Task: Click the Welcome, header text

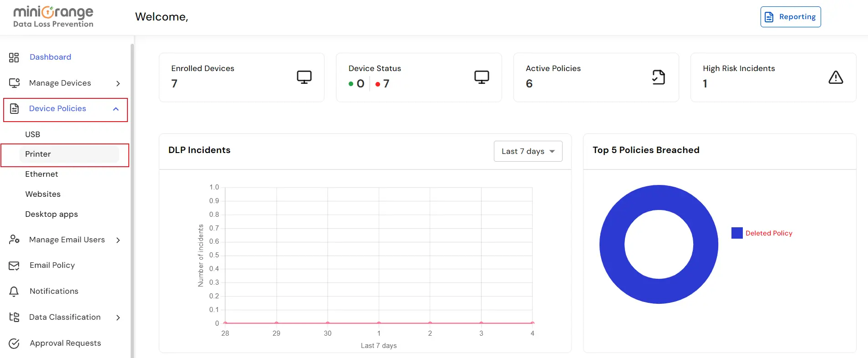Action: pyautogui.click(x=162, y=17)
